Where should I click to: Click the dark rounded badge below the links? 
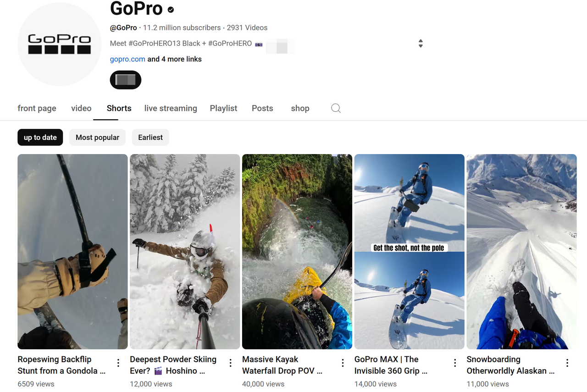tap(125, 80)
